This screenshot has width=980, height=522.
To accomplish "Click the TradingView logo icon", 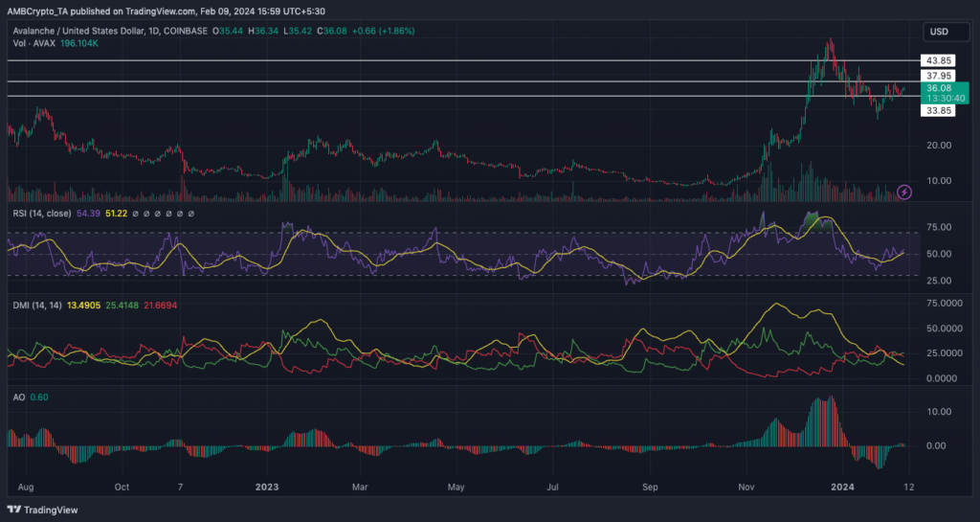I will [x=16, y=510].
